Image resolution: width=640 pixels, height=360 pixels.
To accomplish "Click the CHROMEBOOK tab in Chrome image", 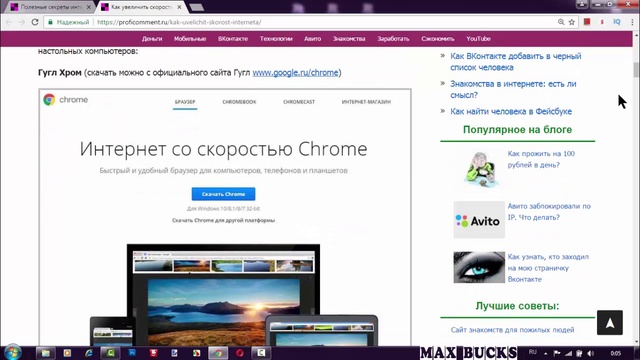I will (239, 102).
